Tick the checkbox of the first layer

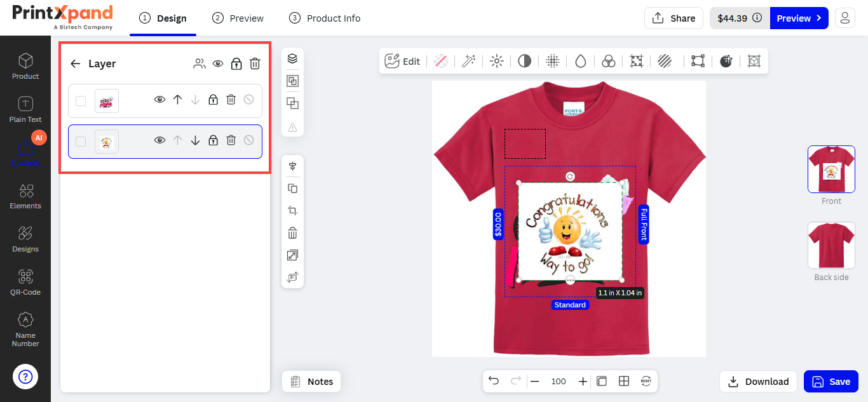81,100
